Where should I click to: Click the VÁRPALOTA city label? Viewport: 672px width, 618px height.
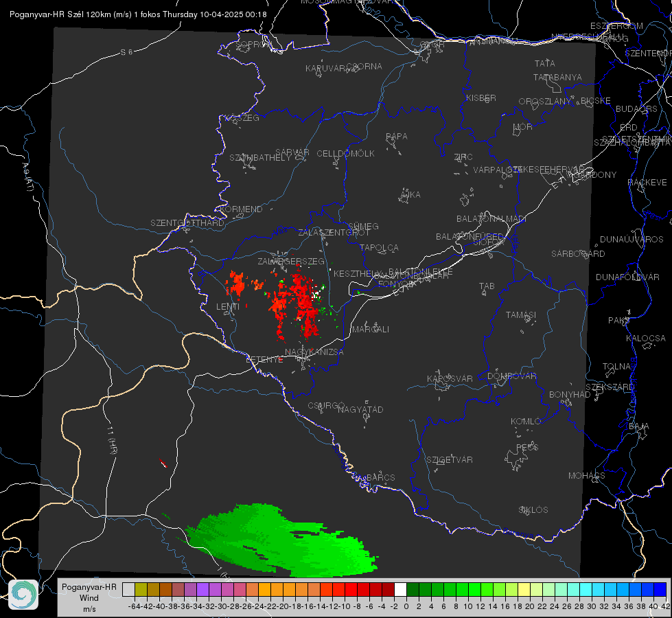click(x=497, y=170)
